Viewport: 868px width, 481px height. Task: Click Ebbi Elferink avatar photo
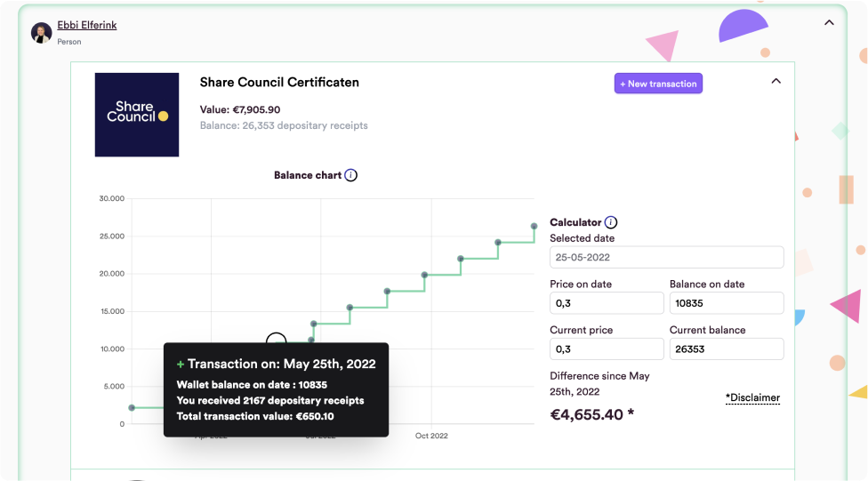tap(41, 33)
